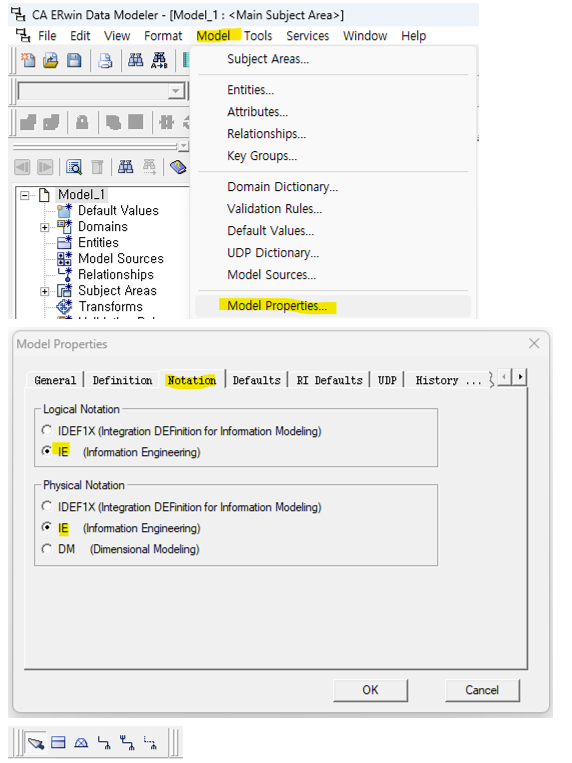This screenshot has height=763, width=572.
Task: Click the Print icon in toolbar
Action: [105, 60]
